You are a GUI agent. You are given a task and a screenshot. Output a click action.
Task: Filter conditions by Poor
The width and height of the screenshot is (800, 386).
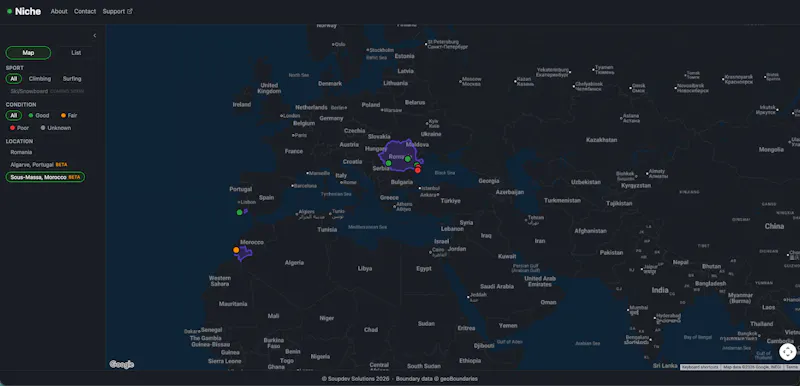(19, 128)
